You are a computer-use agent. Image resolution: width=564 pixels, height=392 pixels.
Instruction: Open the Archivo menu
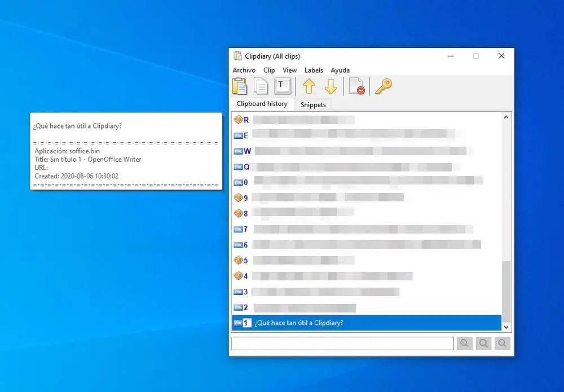point(244,70)
